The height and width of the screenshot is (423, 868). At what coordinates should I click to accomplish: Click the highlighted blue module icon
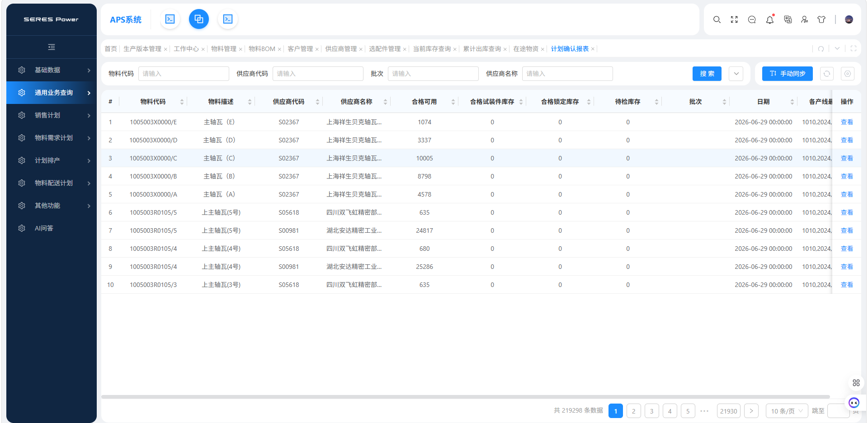(199, 19)
